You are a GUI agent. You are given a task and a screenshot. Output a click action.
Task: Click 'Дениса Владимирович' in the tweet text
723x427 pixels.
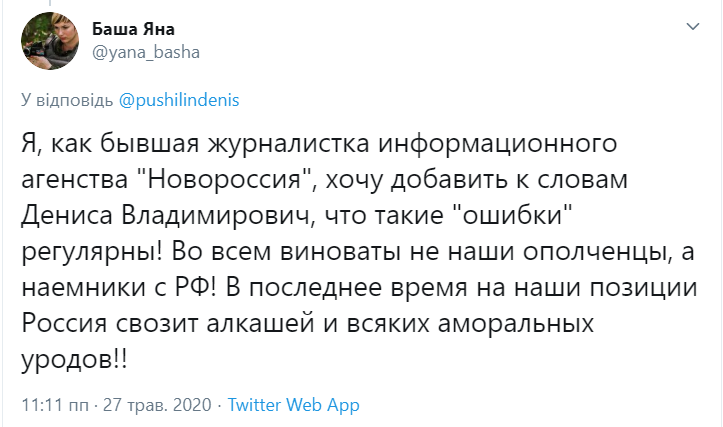coord(164,216)
